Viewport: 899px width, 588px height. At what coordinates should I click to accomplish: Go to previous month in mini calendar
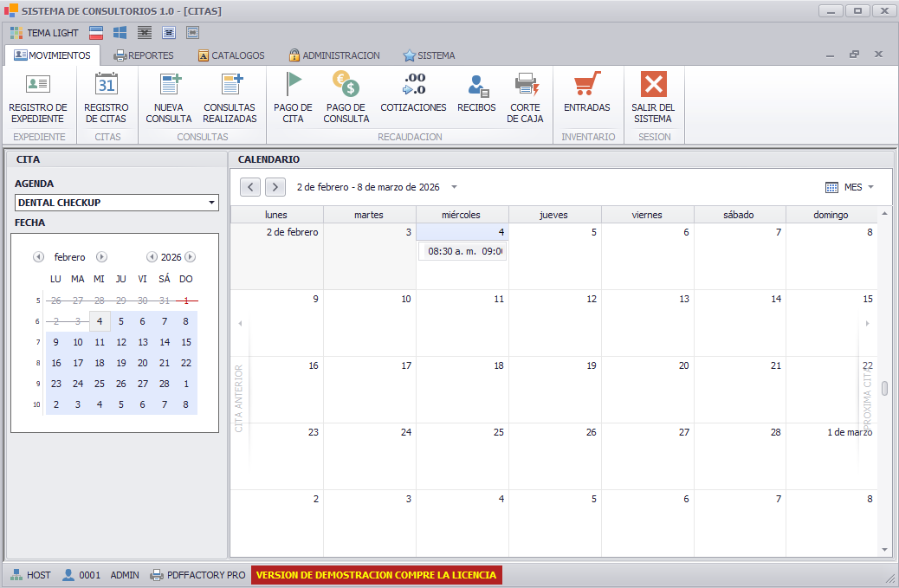pos(38,257)
